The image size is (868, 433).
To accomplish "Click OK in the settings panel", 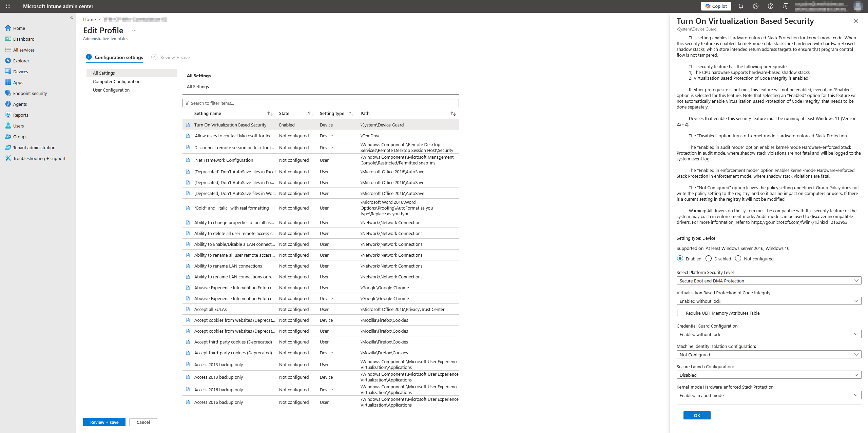I will click(697, 415).
